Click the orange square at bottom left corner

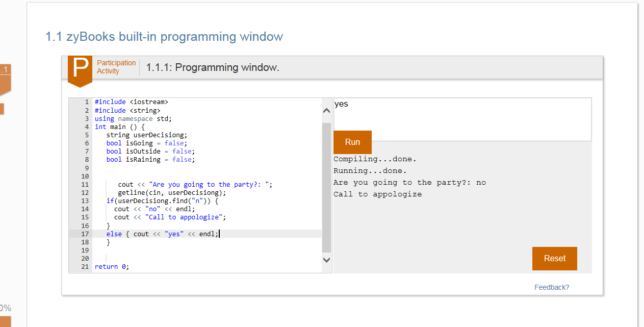pos(5,321)
